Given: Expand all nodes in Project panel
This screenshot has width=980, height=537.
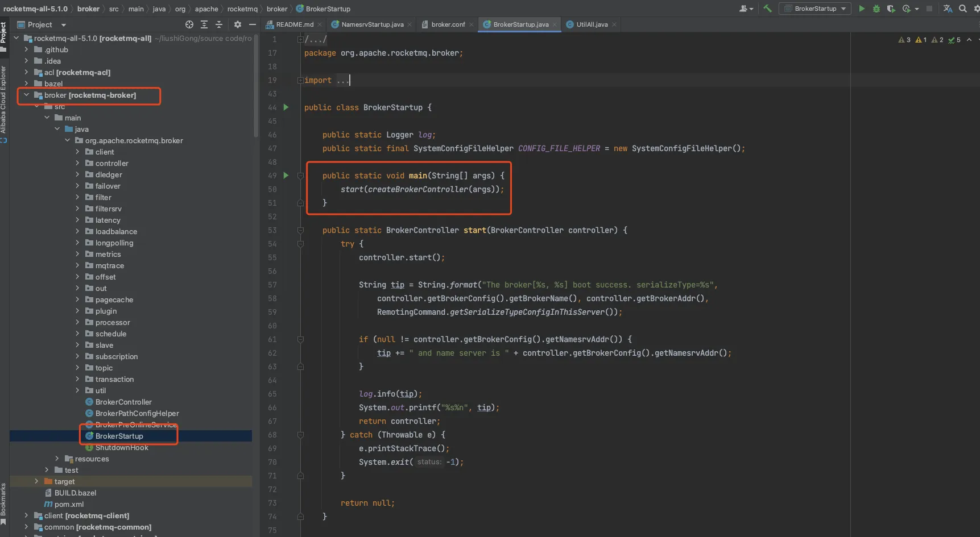Looking at the screenshot, I should click(x=204, y=24).
